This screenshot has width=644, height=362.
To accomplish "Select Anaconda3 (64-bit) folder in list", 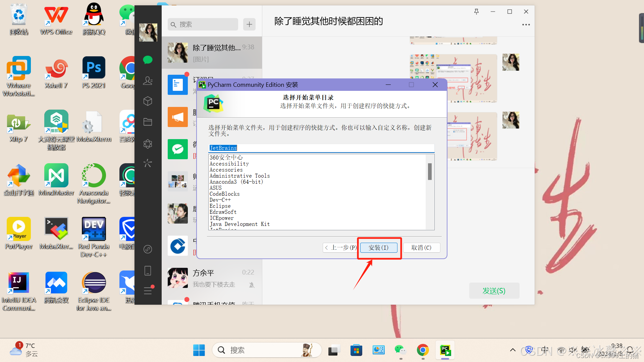I will pyautogui.click(x=236, y=182).
